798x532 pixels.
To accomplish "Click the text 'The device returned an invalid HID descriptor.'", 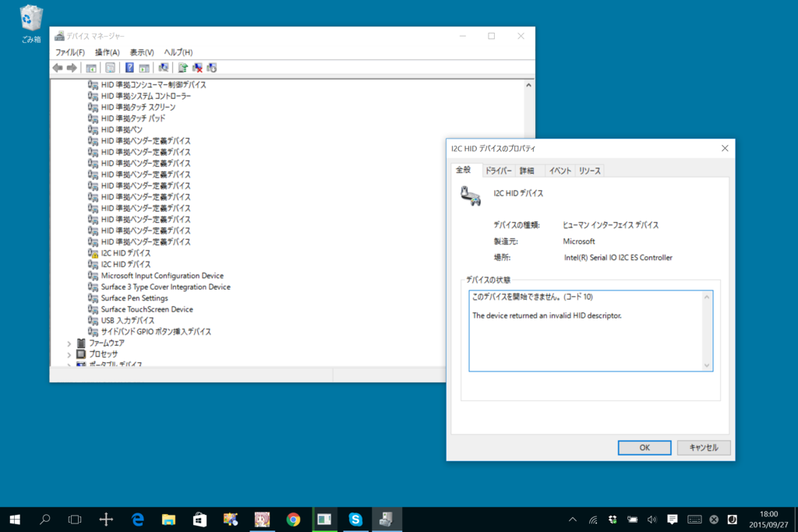I will [547, 315].
